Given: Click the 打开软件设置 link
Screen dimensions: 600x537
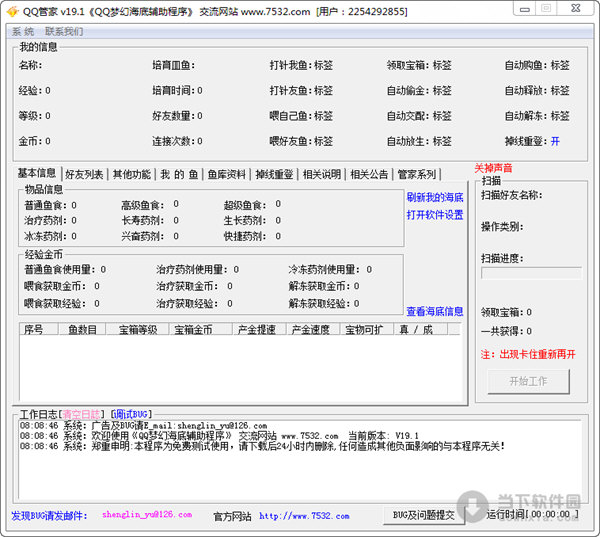Looking at the screenshot, I should tap(435, 215).
